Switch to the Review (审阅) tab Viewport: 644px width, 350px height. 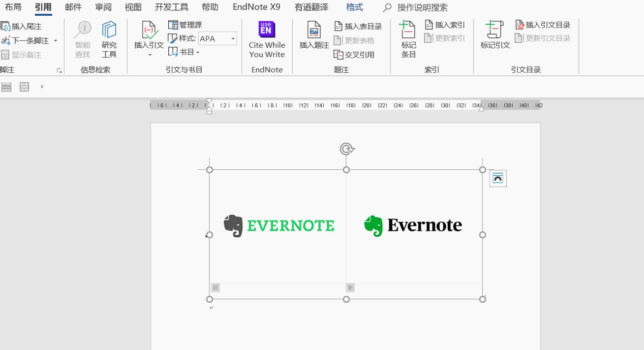coord(103,7)
